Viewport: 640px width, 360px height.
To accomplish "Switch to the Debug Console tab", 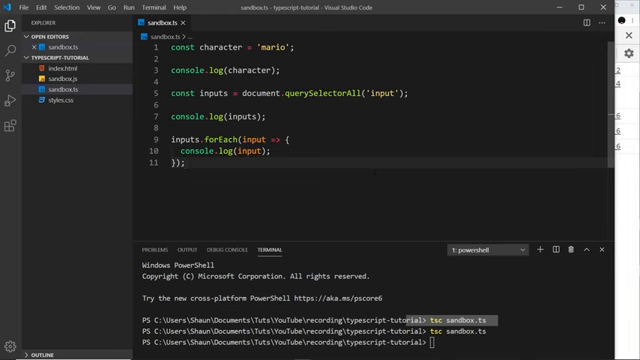I will [227, 250].
